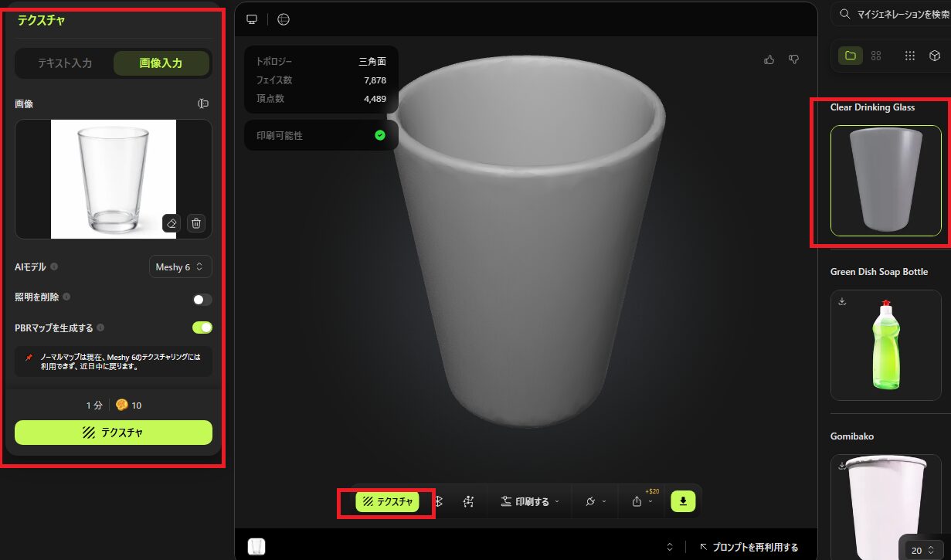
Task: Click the thumbs up icon
Action: coord(769,59)
